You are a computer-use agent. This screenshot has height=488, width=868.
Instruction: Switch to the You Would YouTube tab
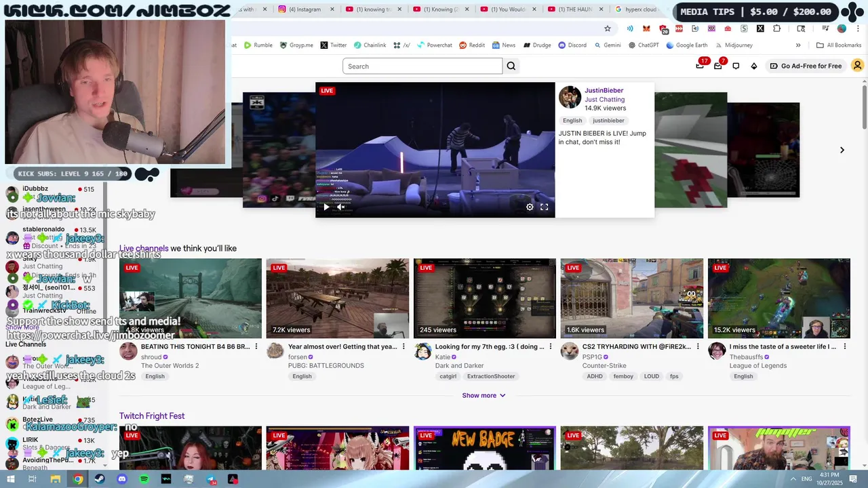coord(508,9)
